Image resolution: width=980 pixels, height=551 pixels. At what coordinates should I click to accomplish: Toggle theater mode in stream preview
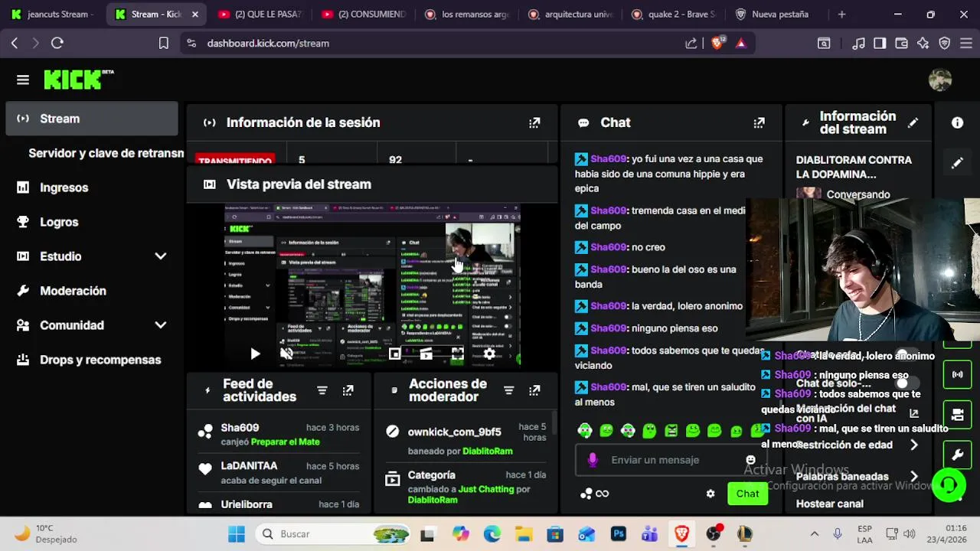pos(426,354)
